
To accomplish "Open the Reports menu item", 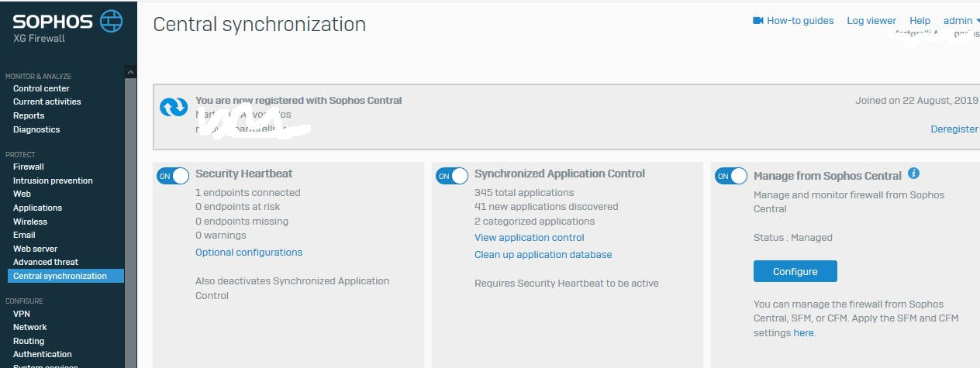I will [x=29, y=115].
